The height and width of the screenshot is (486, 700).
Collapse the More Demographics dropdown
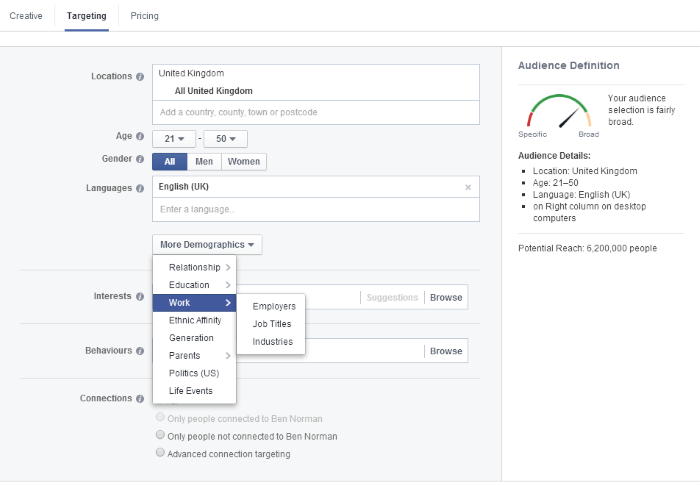[207, 245]
